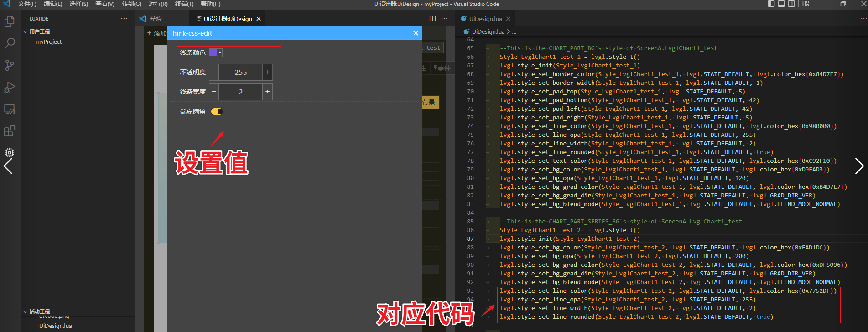
Task: Select myProject in user projects
Action: click(48, 42)
